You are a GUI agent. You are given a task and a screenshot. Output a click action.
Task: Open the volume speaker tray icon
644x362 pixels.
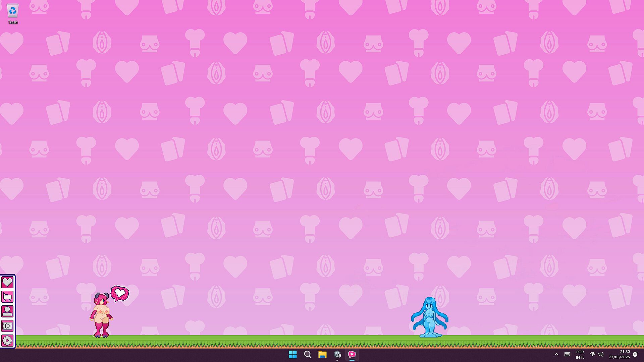(x=601, y=355)
